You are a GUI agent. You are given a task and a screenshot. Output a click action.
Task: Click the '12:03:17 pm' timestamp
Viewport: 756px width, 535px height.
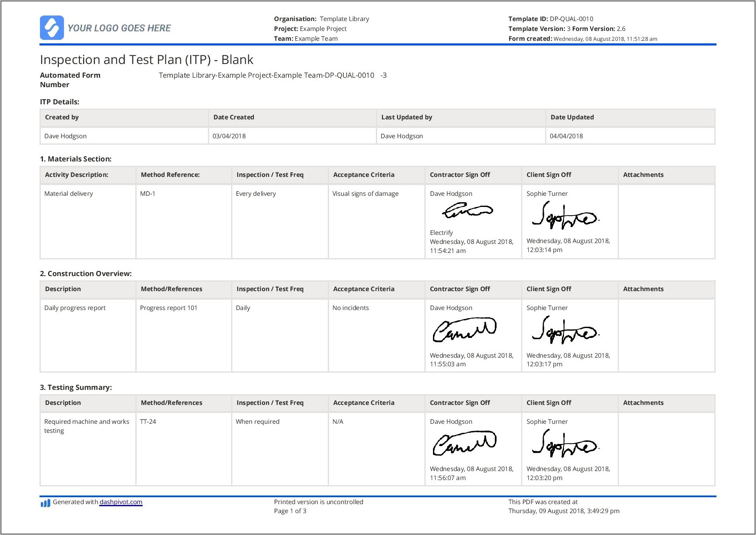click(544, 364)
